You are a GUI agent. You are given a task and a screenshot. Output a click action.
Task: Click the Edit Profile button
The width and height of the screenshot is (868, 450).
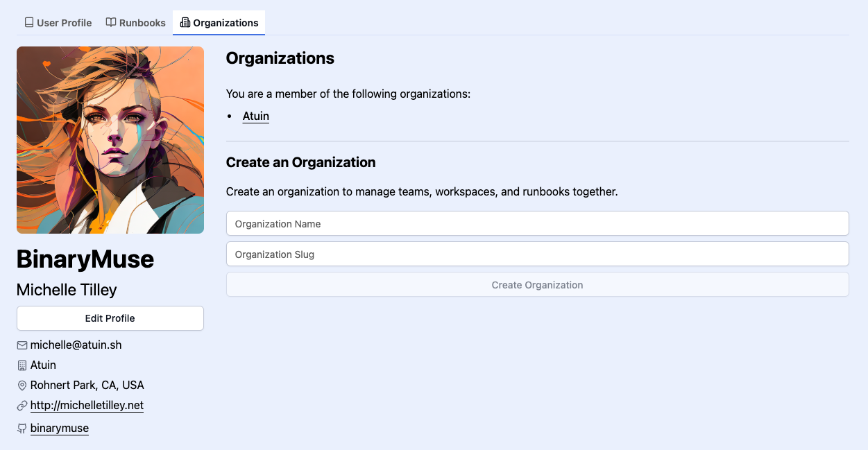pyautogui.click(x=110, y=318)
